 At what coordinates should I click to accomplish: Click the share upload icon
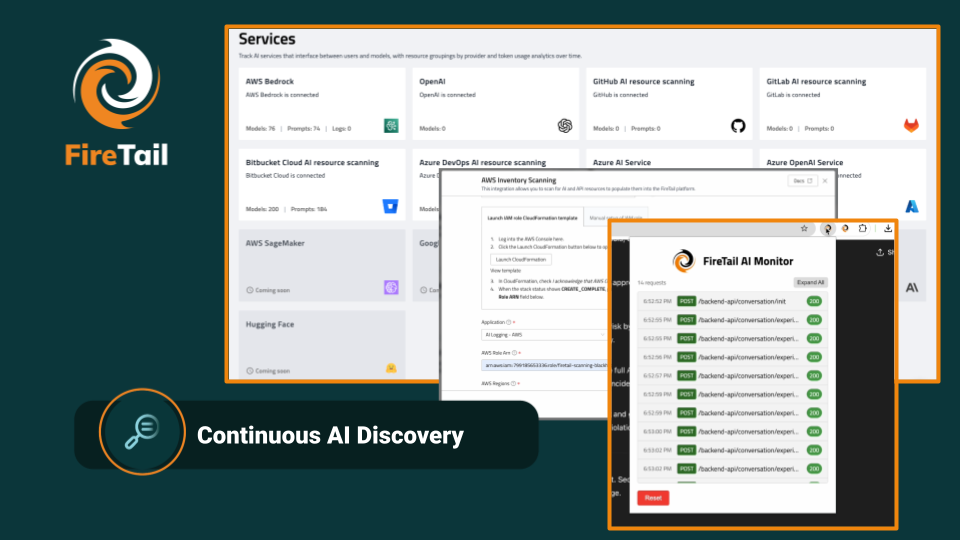click(x=880, y=252)
